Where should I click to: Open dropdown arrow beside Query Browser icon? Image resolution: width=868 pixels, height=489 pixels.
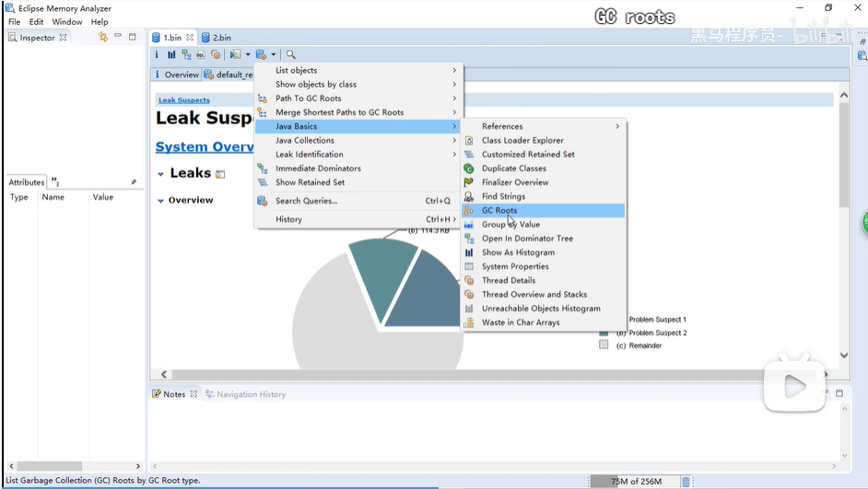274,54
